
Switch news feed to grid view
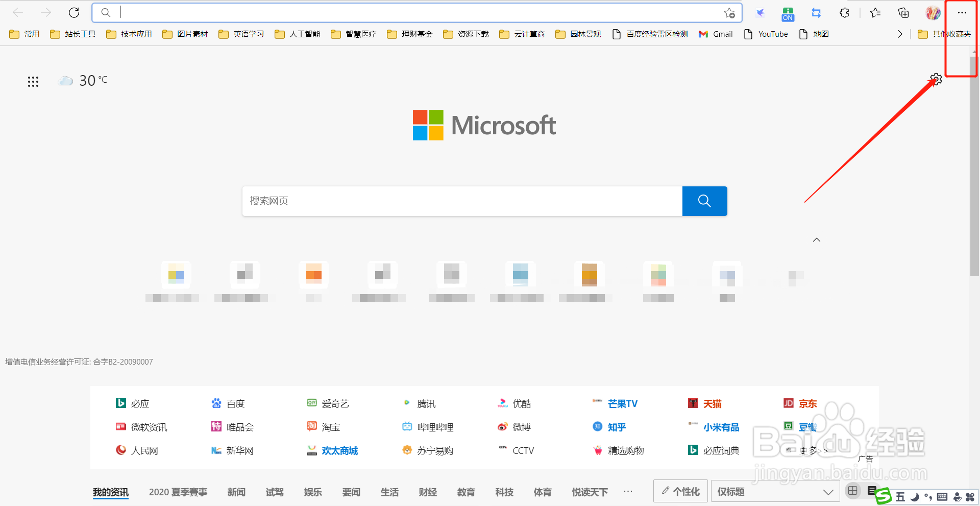(852, 491)
